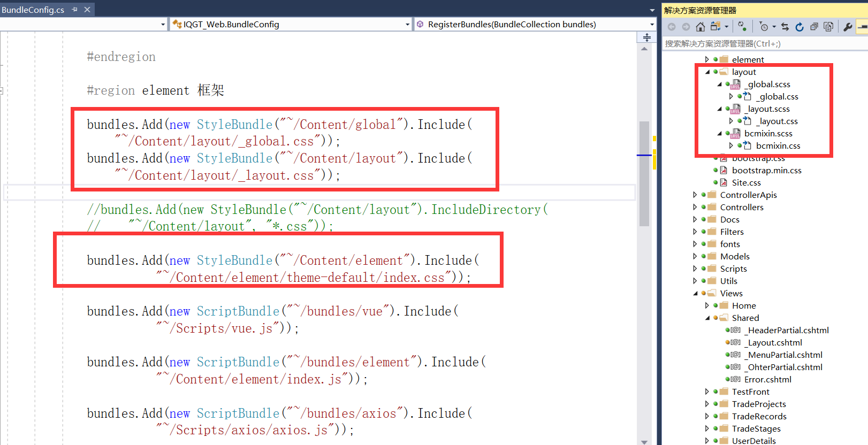Click the Models folder icon
Image resolution: width=868 pixels, height=445 pixels.
[x=712, y=256]
